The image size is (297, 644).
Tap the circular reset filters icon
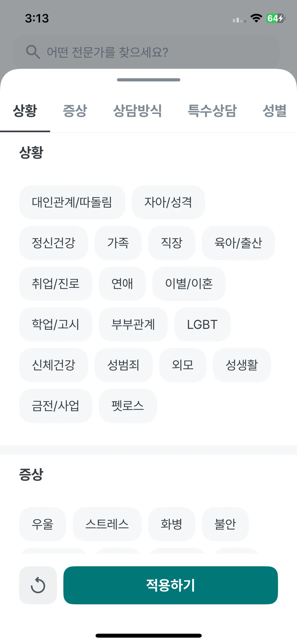click(38, 585)
